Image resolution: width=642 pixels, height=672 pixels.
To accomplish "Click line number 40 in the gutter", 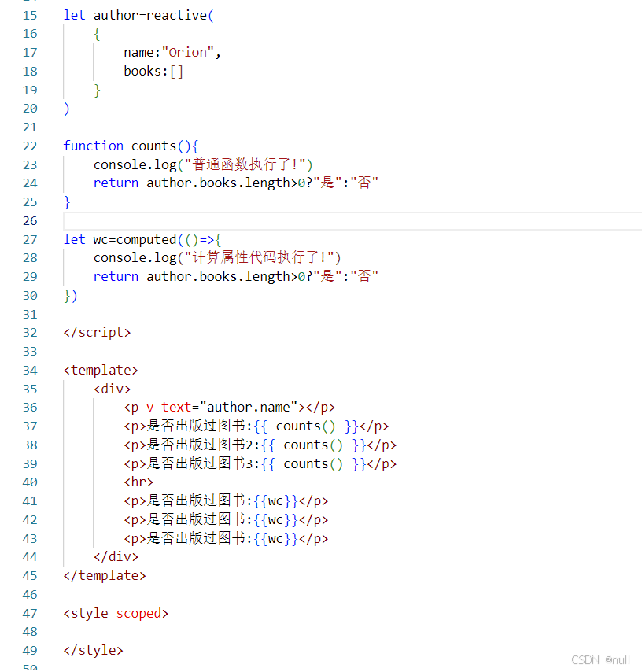I will [x=30, y=482].
